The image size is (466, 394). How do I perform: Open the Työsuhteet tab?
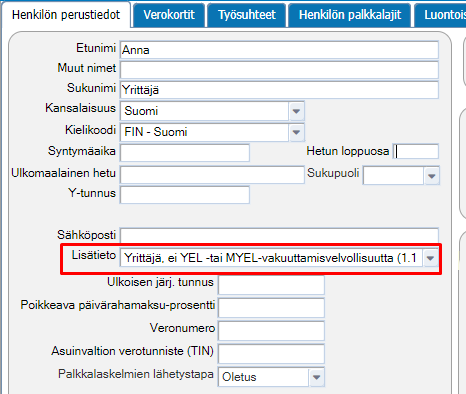point(247,15)
